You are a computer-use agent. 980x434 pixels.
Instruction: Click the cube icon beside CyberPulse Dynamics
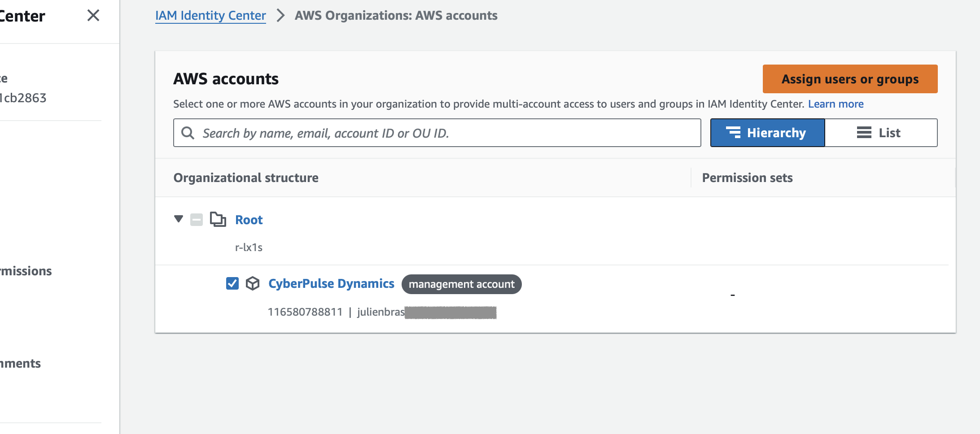coord(253,283)
